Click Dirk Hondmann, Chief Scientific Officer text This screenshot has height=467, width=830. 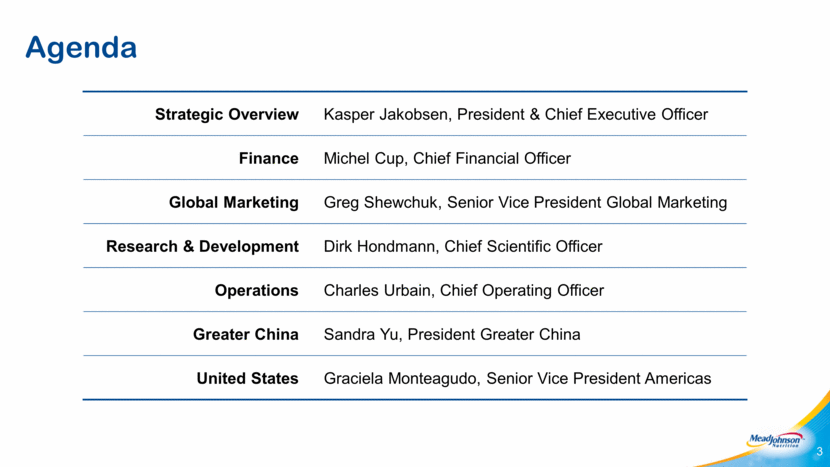463,246
